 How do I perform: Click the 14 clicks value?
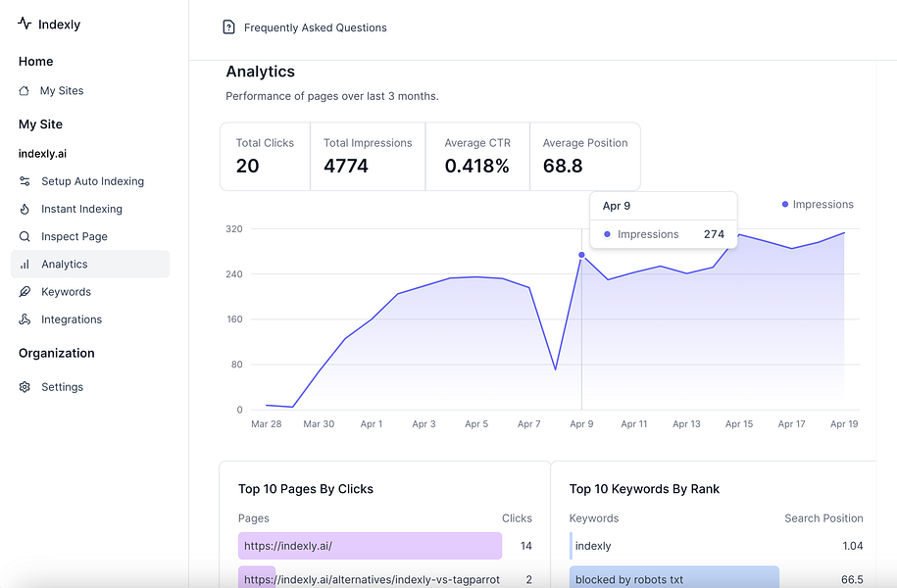526,546
